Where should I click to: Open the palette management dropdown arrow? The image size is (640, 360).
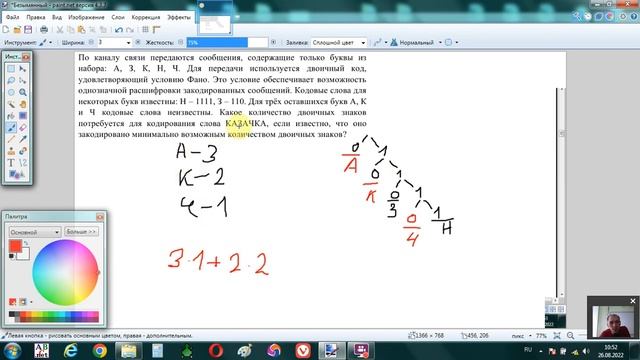32,302
